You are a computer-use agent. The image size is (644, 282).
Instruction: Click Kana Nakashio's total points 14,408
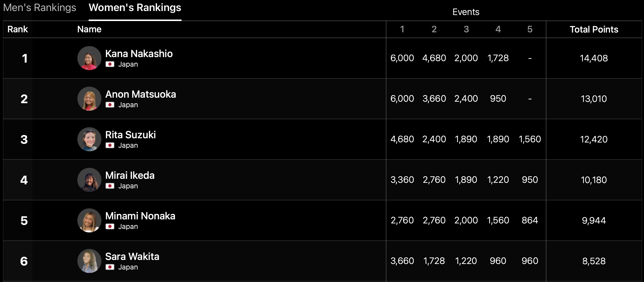pos(594,58)
